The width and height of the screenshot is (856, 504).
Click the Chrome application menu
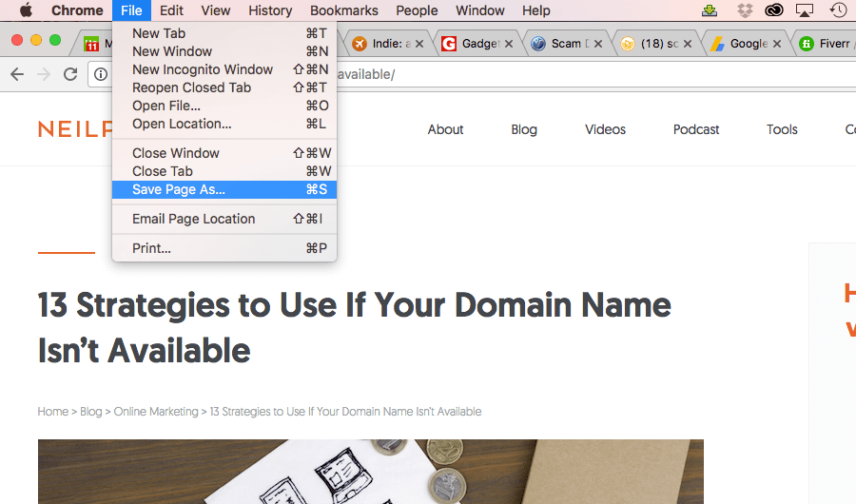click(x=77, y=10)
